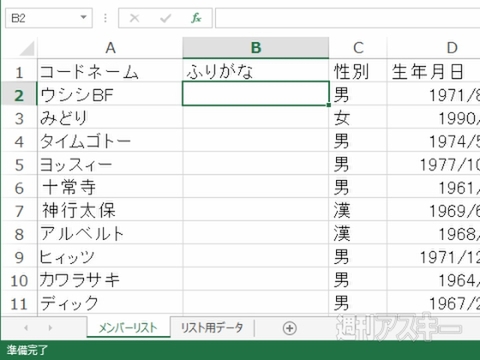Select the cell containing アルベルト
The width and height of the screenshot is (480, 360).
pos(110,233)
